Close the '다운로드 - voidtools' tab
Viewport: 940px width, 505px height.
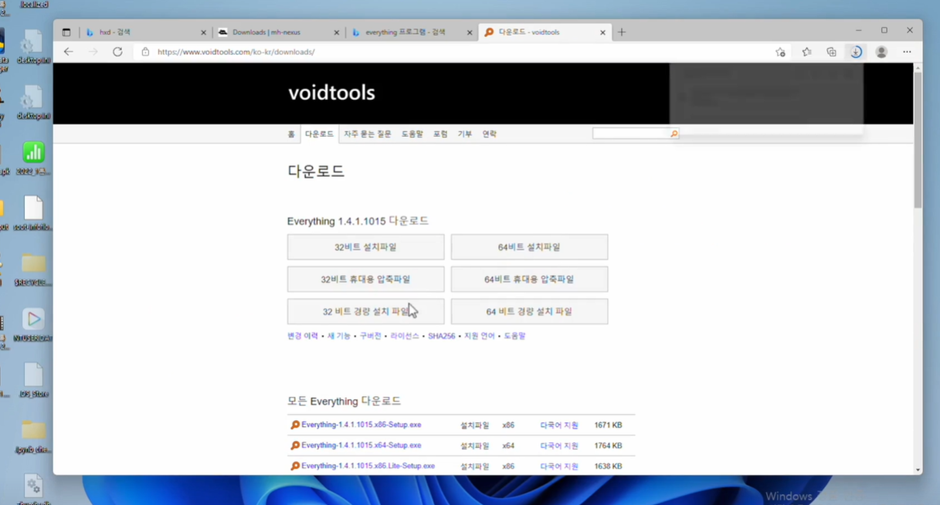[602, 32]
